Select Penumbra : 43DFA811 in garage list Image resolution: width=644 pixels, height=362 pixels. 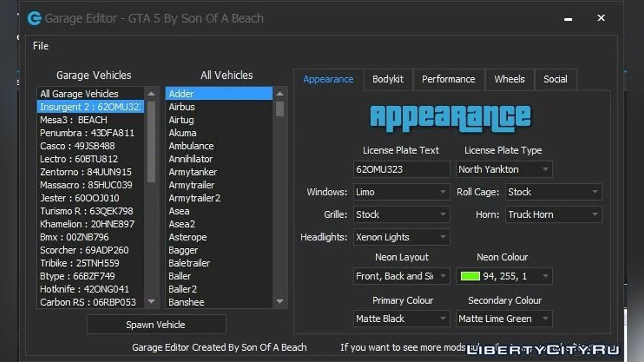click(x=90, y=133)
